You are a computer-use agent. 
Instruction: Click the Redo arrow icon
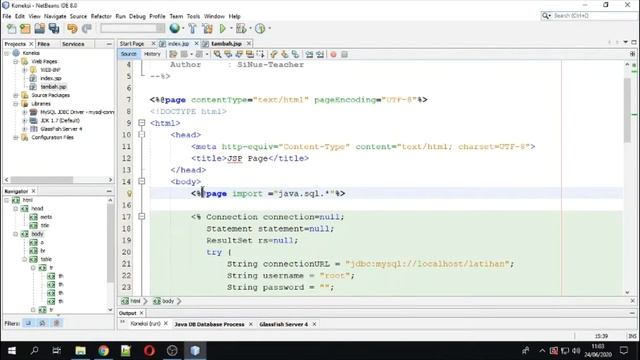(87, 29)
